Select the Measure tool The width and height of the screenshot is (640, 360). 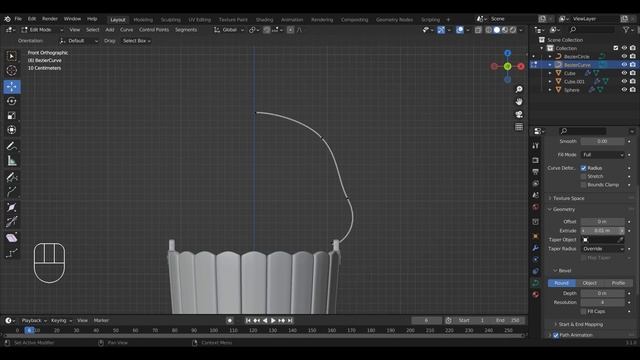[x=11, y=161]
